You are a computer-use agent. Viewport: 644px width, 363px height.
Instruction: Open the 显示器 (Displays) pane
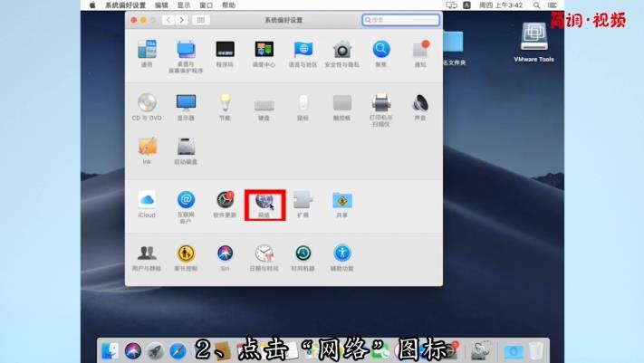coord(186,107)
